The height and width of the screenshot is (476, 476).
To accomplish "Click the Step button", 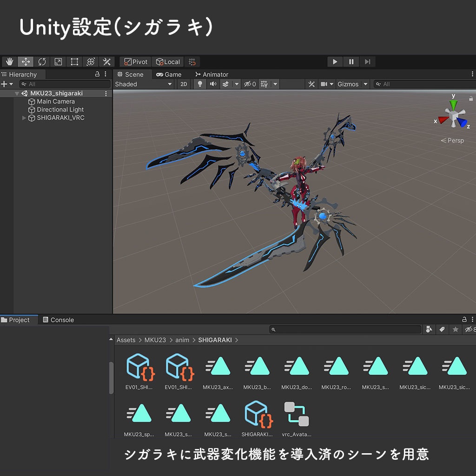I will [x=367, y=62].
